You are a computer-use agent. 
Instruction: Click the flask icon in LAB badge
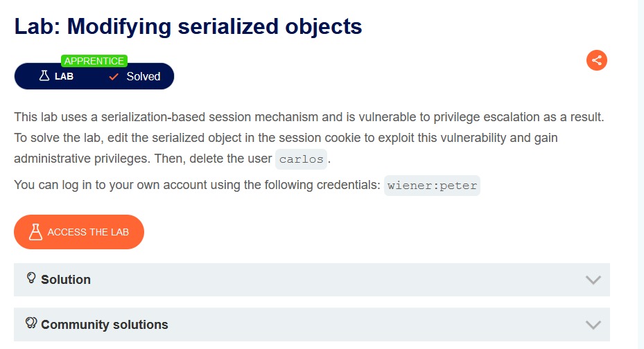click(44, 76)
